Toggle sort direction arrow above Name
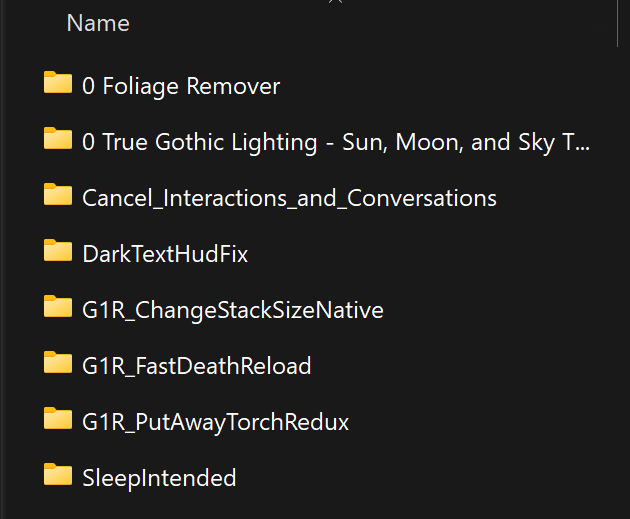This screenshot has height=519, width=630. click(x=335, y=2)
